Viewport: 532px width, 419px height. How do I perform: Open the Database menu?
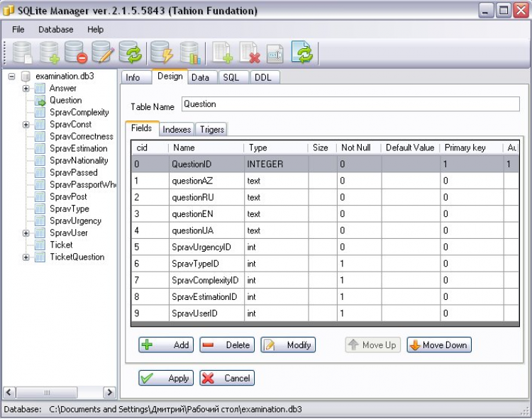click(x=55, y=30)
